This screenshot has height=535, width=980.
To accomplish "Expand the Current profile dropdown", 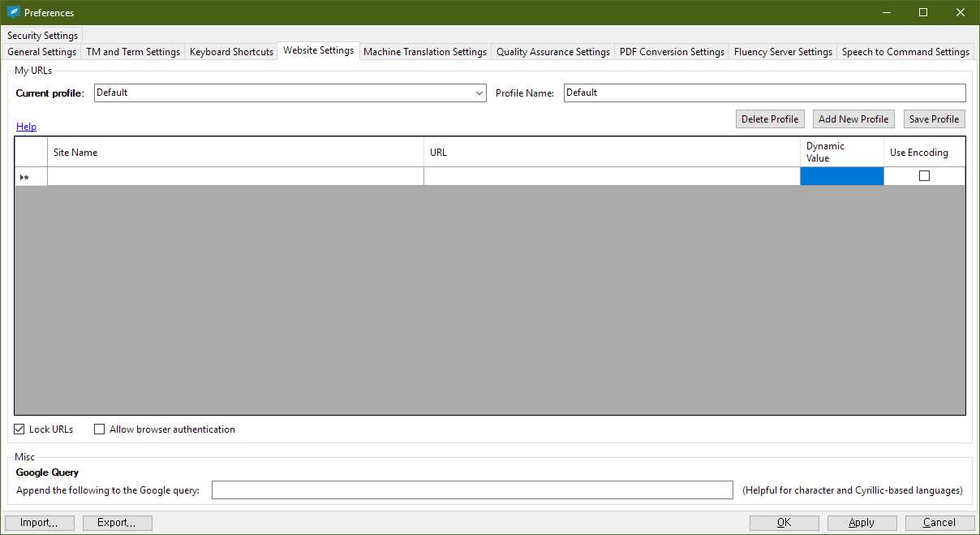I will pos(479,93).
